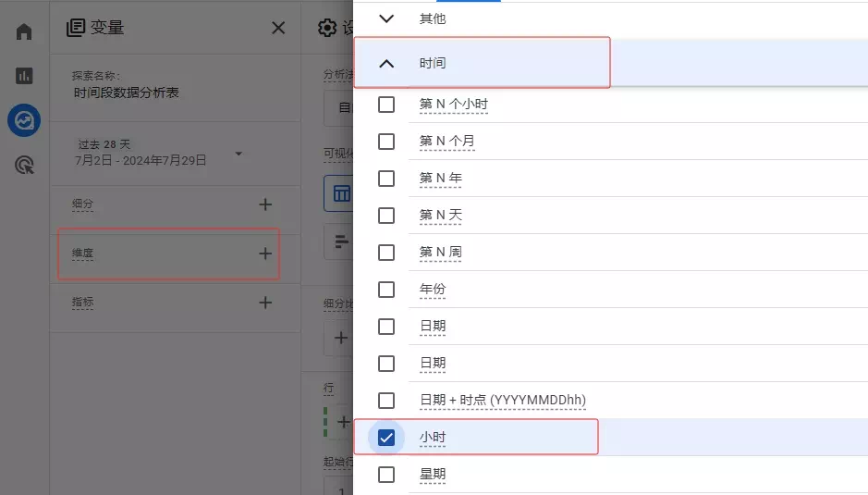
Task: Click the settings gear icon
Action: (326, 28)
